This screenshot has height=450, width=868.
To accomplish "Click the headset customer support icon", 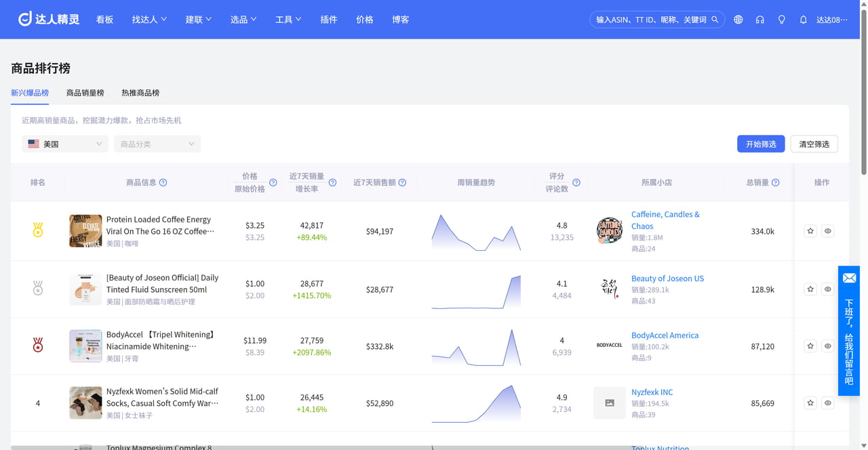I will (759, 20).
